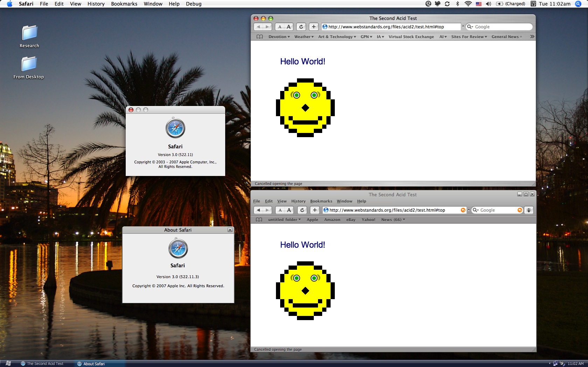Viewport: 588px width, 367px height.
Task: Make text bigger with large A in upper Safari window
Action: (x=289, y=27)
